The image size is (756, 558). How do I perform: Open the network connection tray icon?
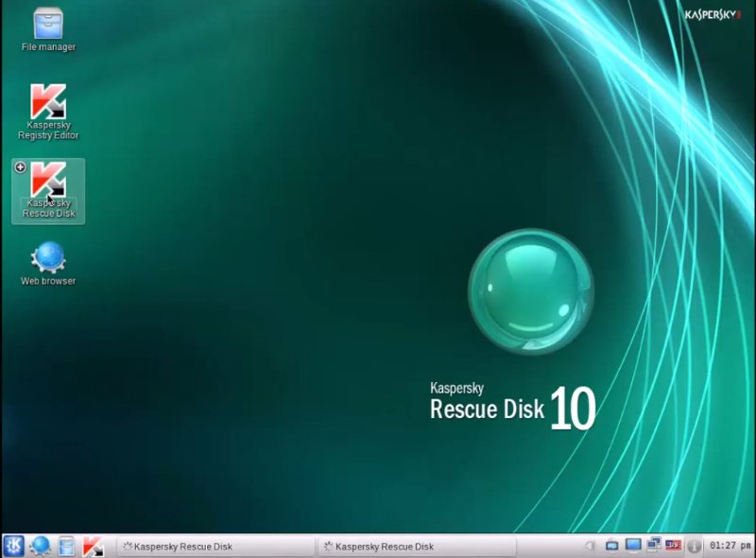(653, 546)
